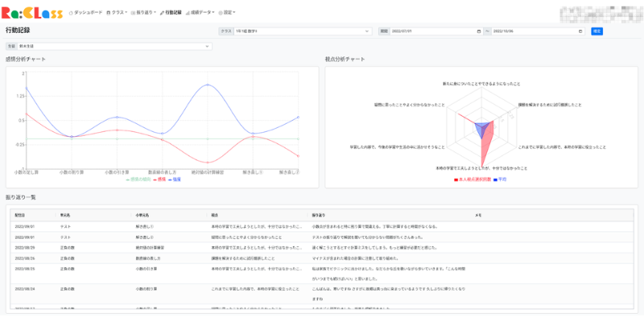Click radar label 課題を解決するために試行錯誤したこと
Viewport: 644px width, 322px height.
point(550,105)
